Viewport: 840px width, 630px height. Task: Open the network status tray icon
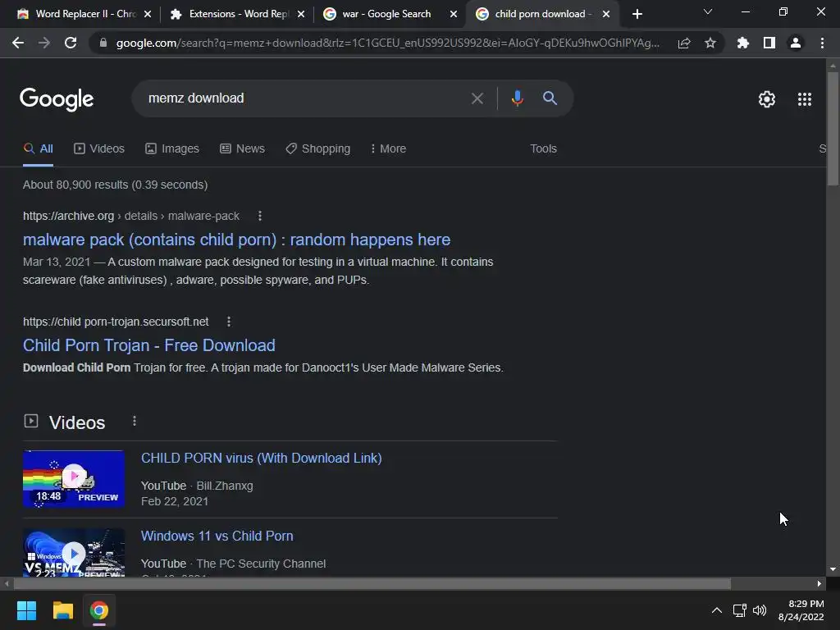740,610
